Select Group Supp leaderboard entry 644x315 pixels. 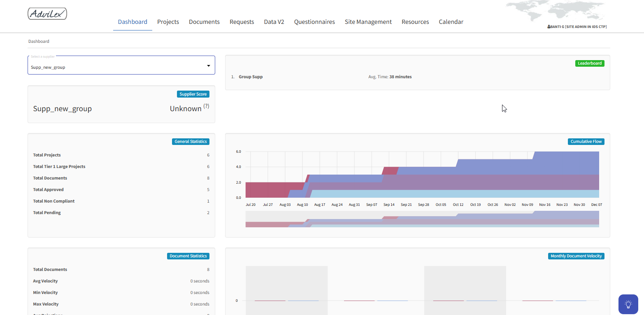[251, 77]
